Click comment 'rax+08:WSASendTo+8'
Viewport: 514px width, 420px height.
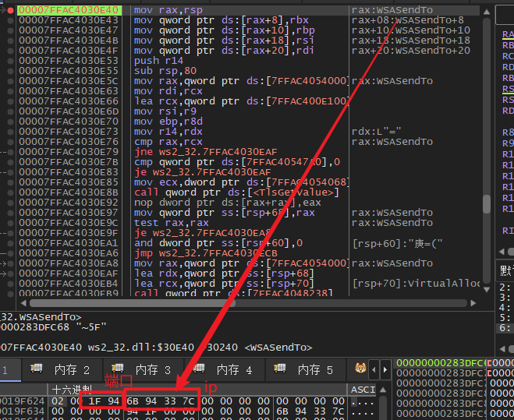click(x=408, y=20)
